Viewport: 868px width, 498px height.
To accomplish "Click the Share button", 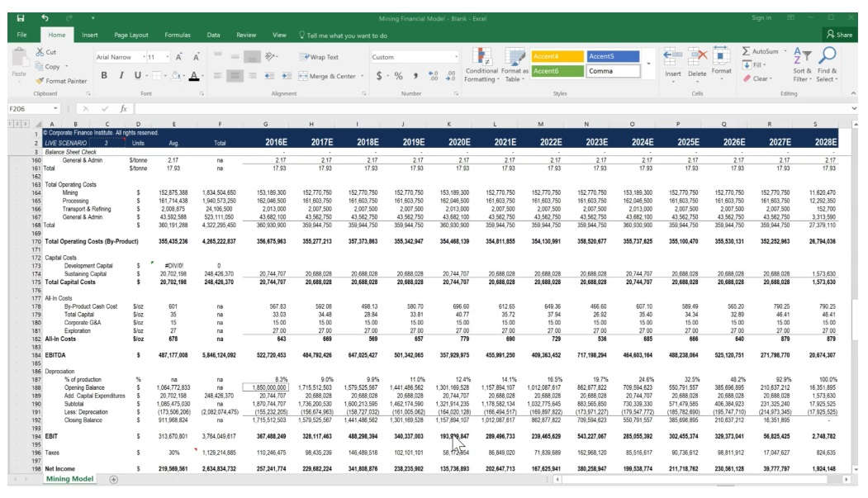I will coord(839,36).
